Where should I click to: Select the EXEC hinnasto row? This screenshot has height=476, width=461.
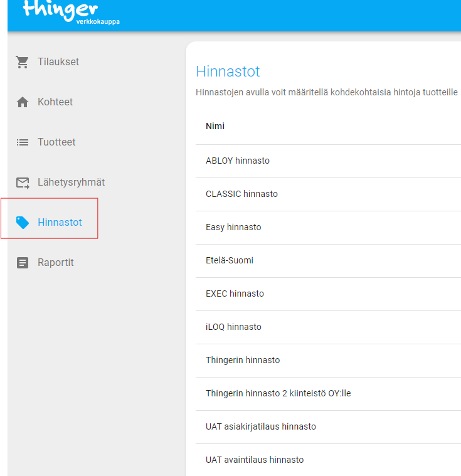[328, 294]
